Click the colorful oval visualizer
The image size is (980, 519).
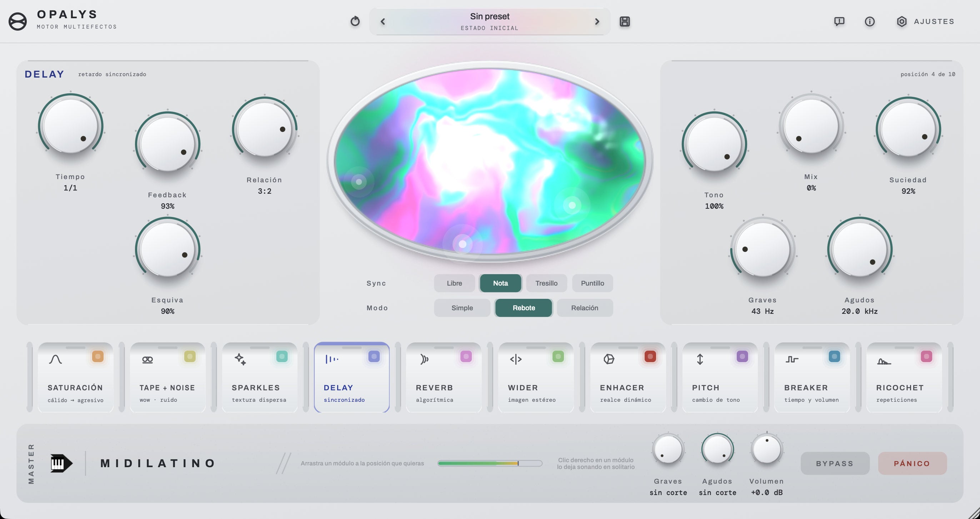click(x=490, y=161)
